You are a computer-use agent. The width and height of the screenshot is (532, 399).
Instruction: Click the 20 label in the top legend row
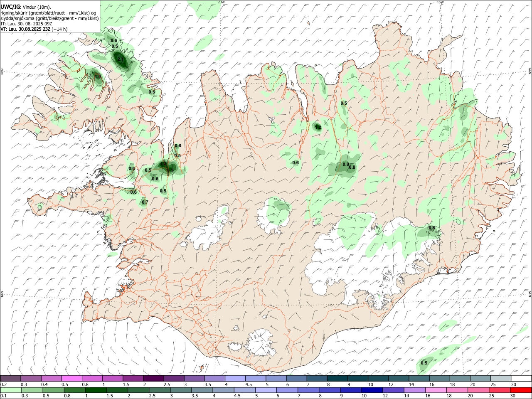[473, 384]
